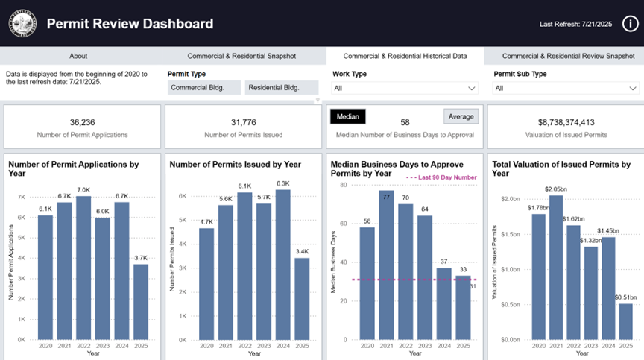Click the small filter arrow below Permit Type

(x=318, y=100)
